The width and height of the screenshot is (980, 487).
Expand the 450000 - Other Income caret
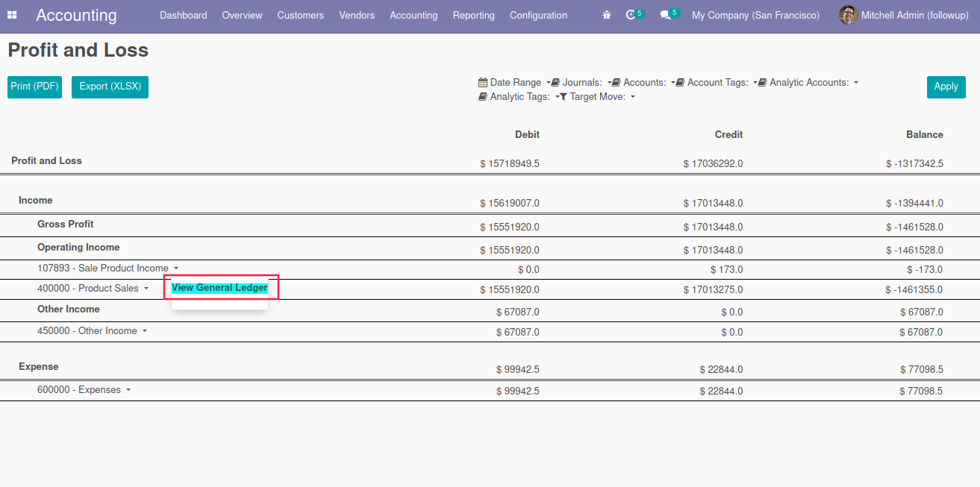point(145,331)
